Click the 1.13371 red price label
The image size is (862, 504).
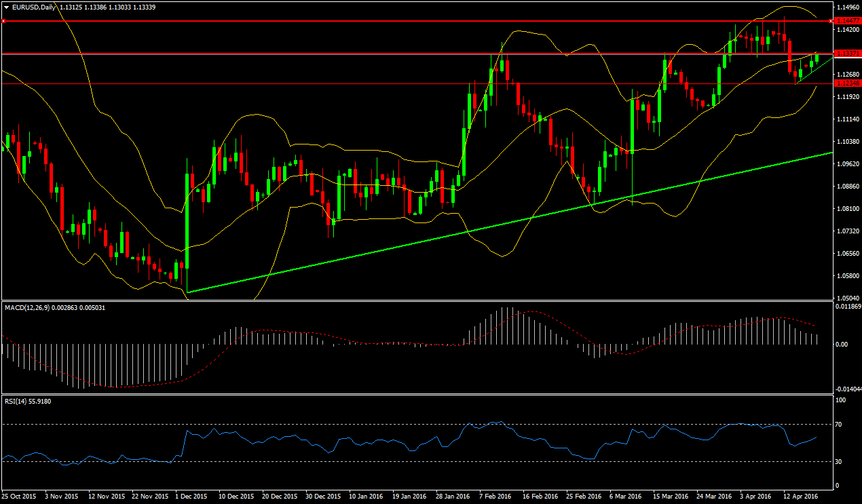(848, 54)
